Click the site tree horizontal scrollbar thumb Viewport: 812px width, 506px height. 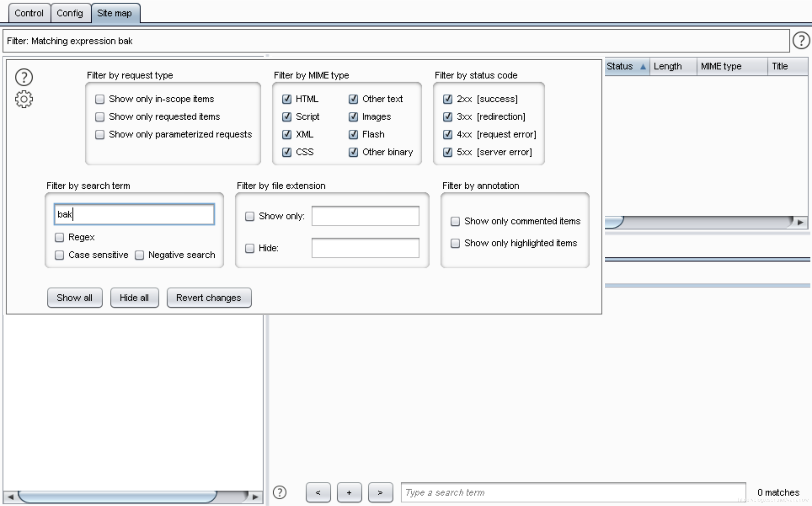118,496
